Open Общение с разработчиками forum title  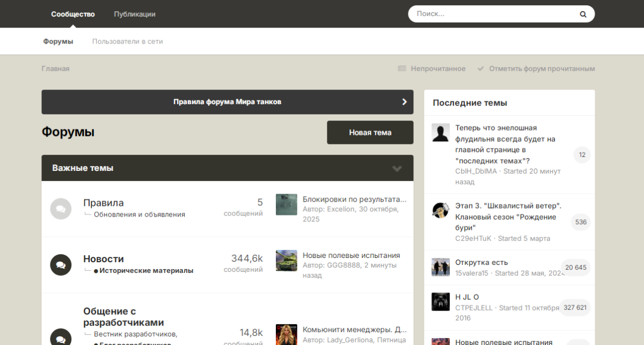pos(123,317)
